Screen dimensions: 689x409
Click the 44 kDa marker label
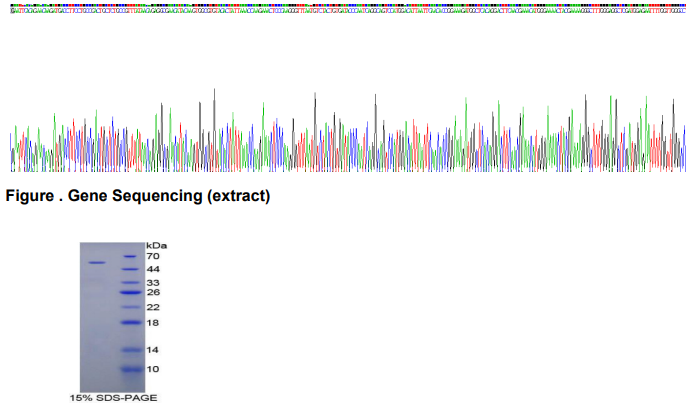click(153, 269)
